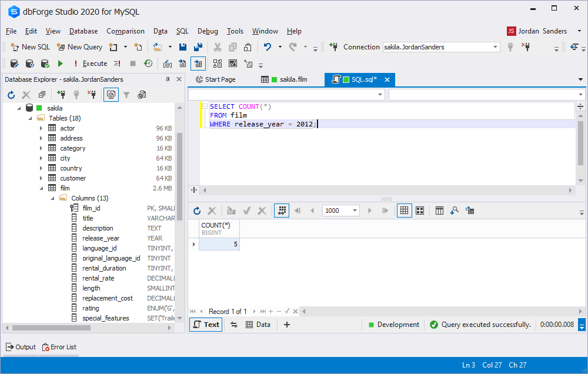Click the Cut scissors icon
The height and width of the screenshot is (374, 588).
pos(217,47)
